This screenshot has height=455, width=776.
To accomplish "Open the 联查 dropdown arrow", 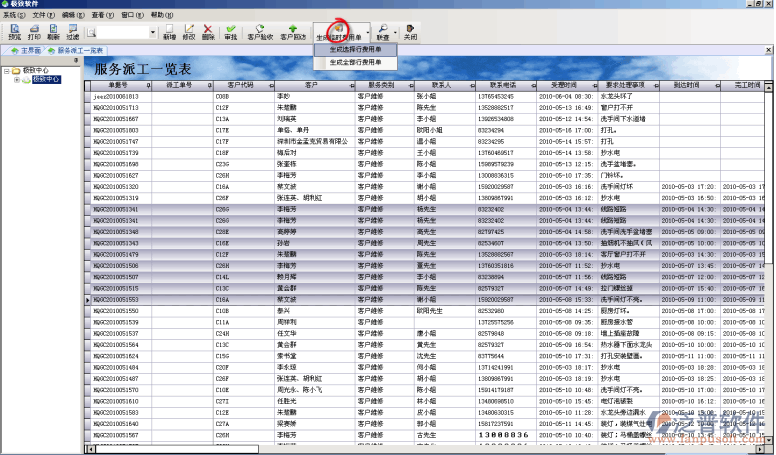I will pos(394,32).
